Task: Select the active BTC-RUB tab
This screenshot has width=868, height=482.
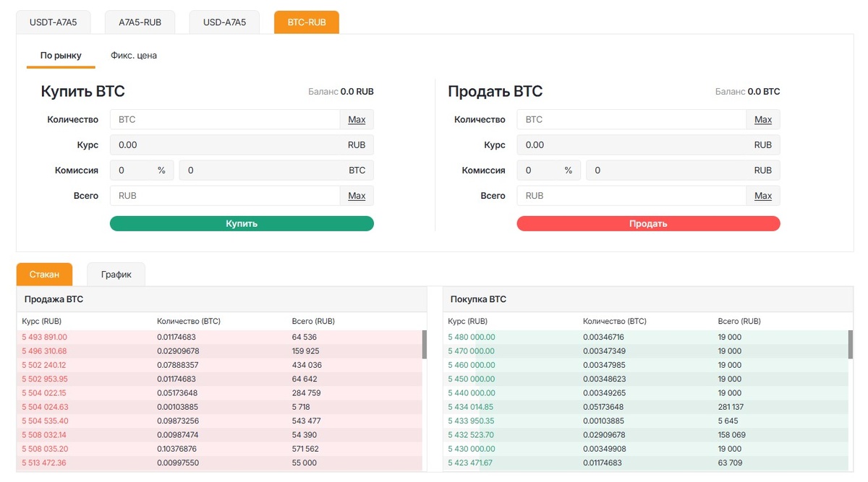Action: coord(307,22)
